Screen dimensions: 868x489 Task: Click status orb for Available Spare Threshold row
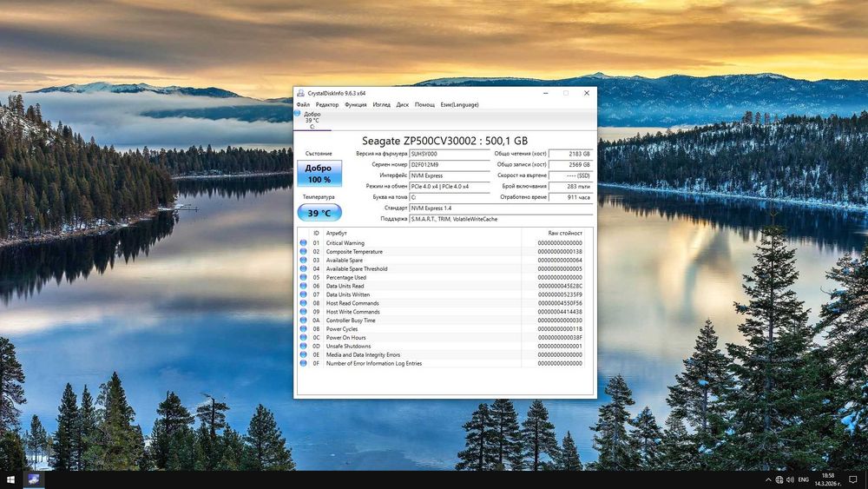pos(303,268)
